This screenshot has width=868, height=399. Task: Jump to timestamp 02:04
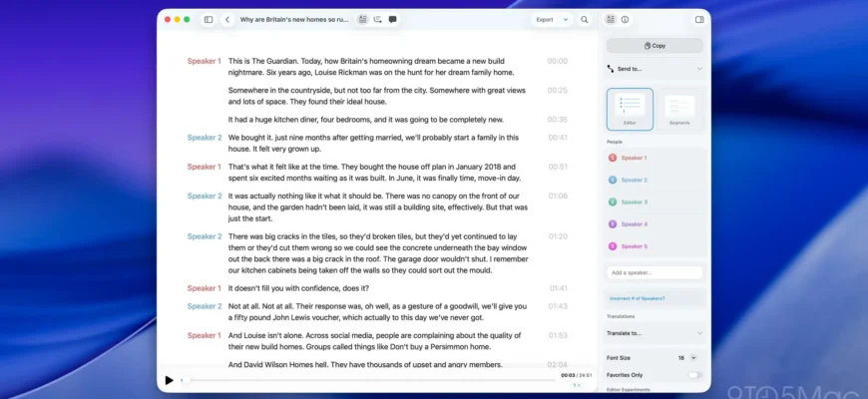[x=558, y=365]
